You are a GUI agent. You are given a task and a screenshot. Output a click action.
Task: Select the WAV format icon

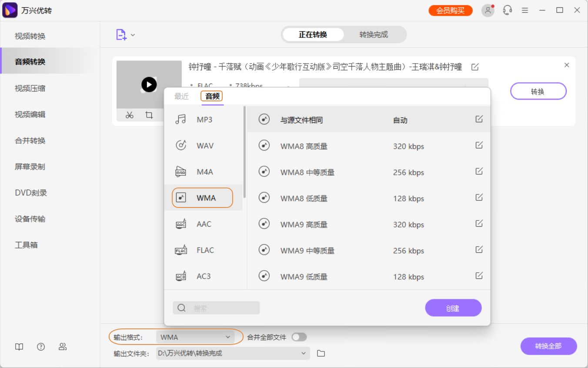coord(181,145)
